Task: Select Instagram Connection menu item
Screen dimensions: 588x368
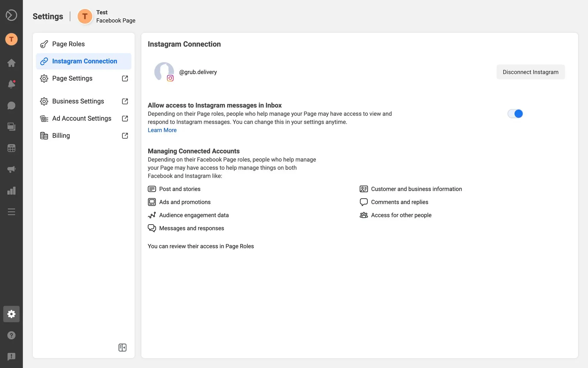Action: tap(83, 61)
